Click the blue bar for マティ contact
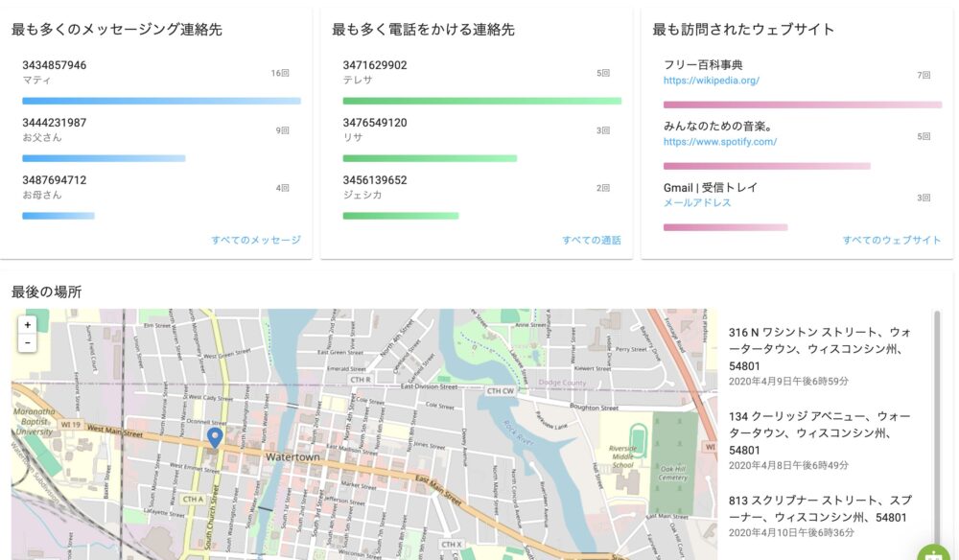Screen dimensions: 959x560 click(161, 101)
